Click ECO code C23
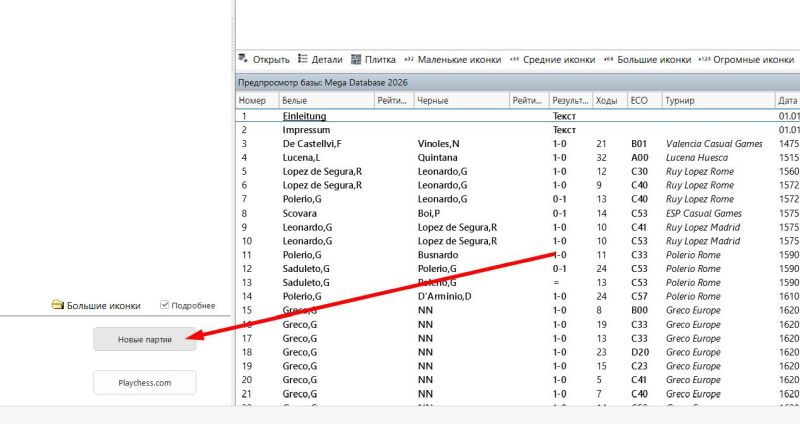 [x=639, y=366]
